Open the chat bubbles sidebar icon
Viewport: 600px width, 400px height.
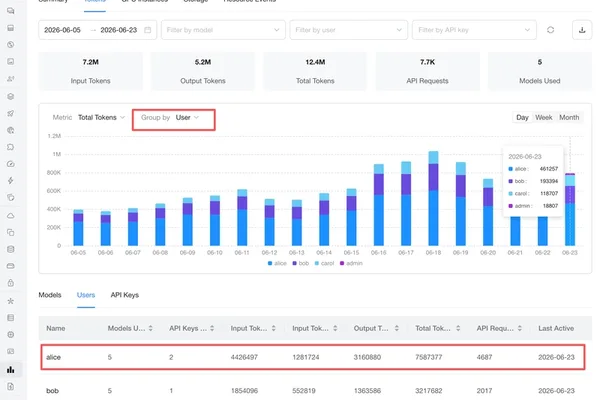(x=11, y=11)
